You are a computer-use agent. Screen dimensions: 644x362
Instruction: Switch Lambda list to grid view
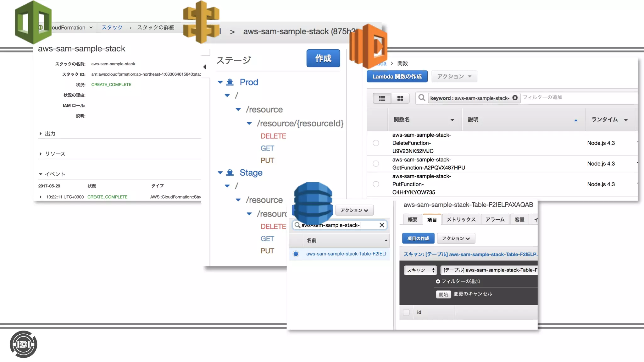click(x=400, y=98)
